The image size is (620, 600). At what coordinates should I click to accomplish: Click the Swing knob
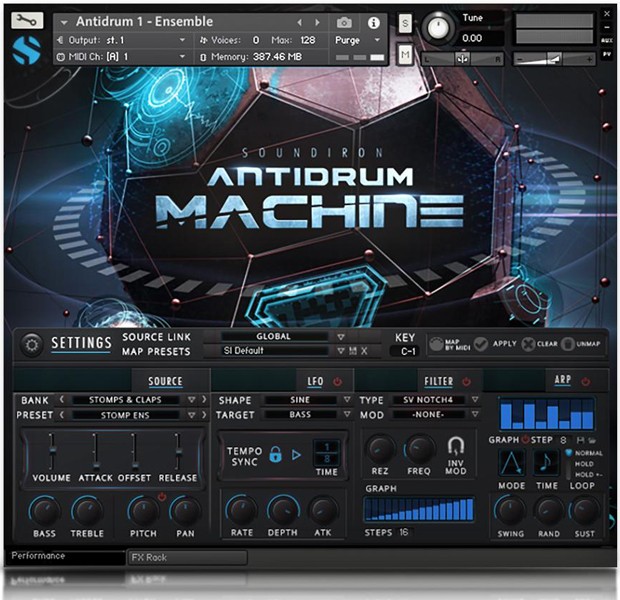coord(510,511)
